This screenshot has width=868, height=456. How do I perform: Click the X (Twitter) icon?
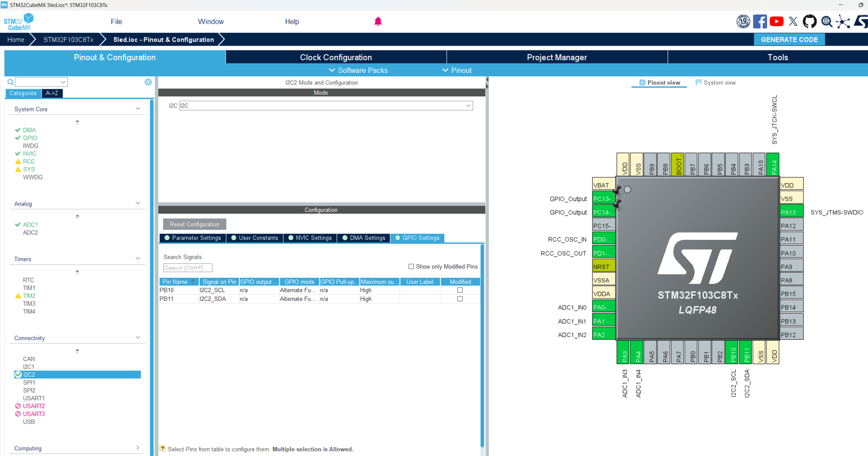pyautogui.click(x=793, y=22)
